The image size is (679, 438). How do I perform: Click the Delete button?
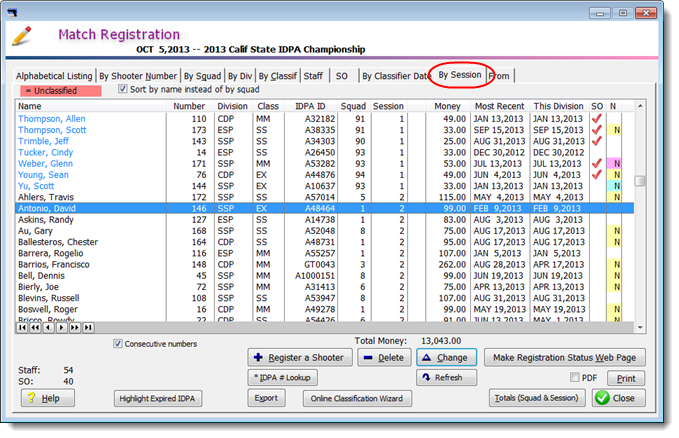384,357
